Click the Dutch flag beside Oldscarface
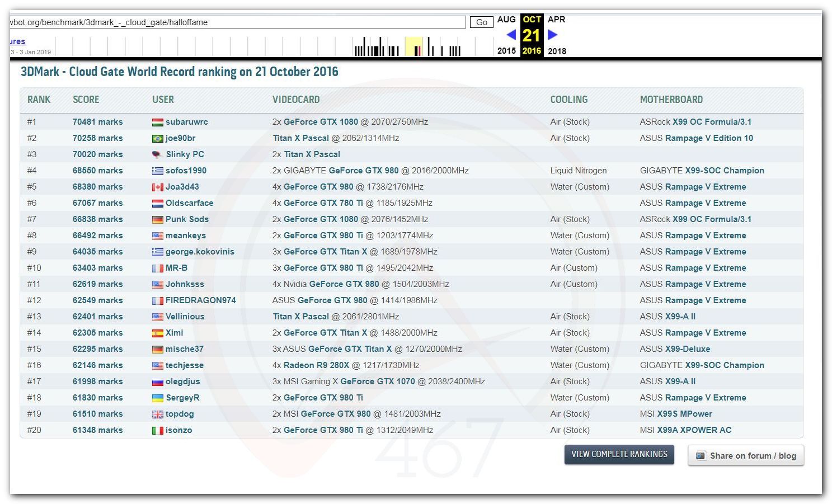 [x=158, y=203]
